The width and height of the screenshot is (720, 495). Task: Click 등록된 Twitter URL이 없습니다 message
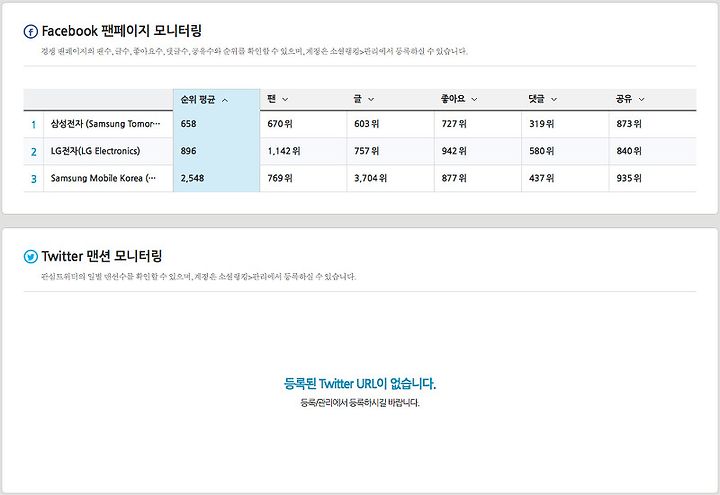coord(360,383)
